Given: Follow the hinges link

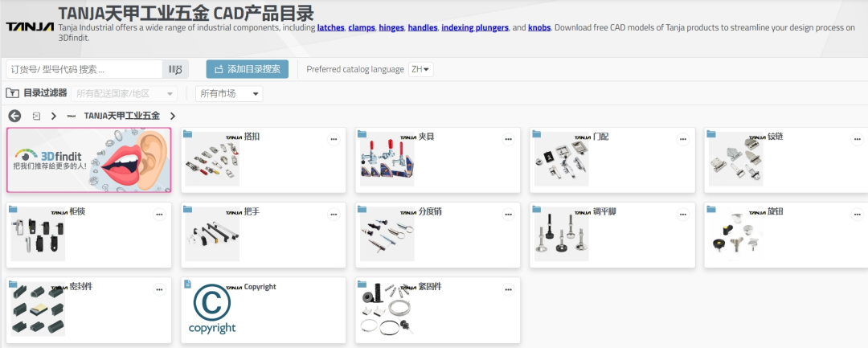Looking at the screenshot, I should pos(391,27).
